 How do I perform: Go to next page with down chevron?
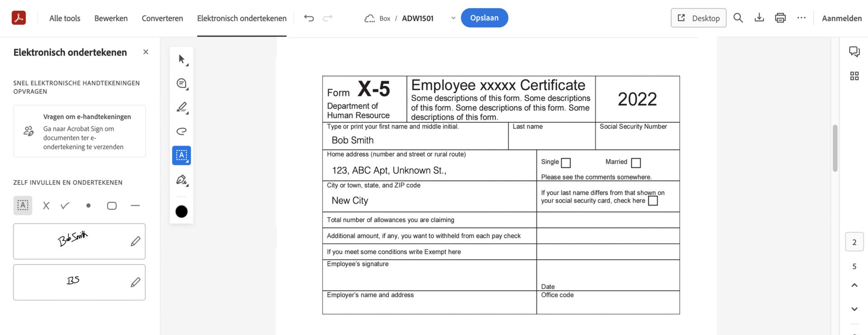point(854,309)
